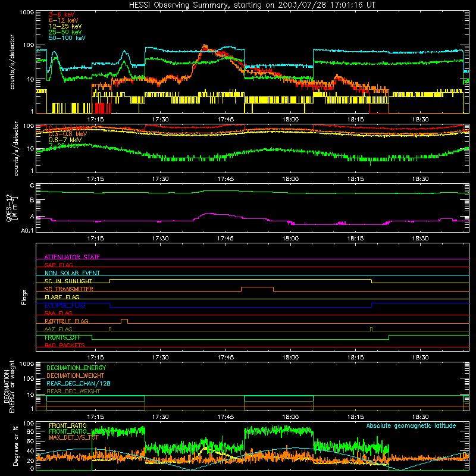Click the HESSI Observing Summary title text
The image size is (476, 476).
252,5
